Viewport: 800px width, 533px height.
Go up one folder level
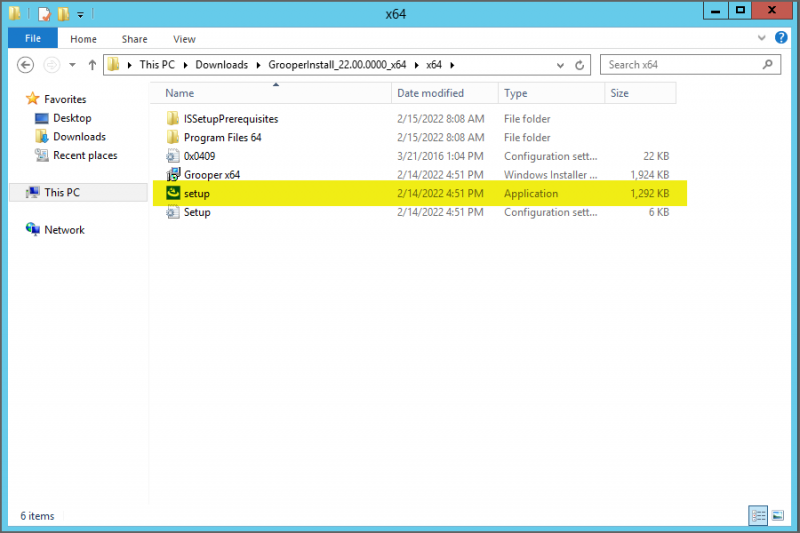coord(92,65)
